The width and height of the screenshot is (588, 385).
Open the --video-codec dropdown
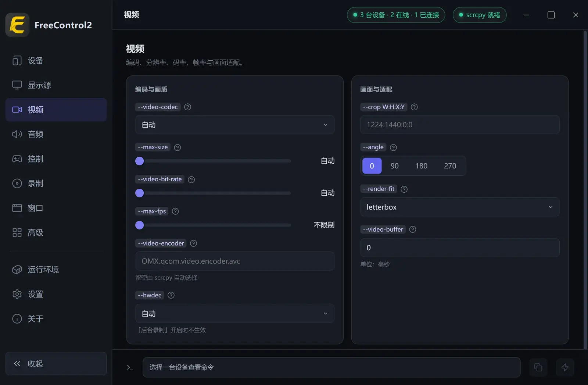pyautogui.click(x=235, y=125)
